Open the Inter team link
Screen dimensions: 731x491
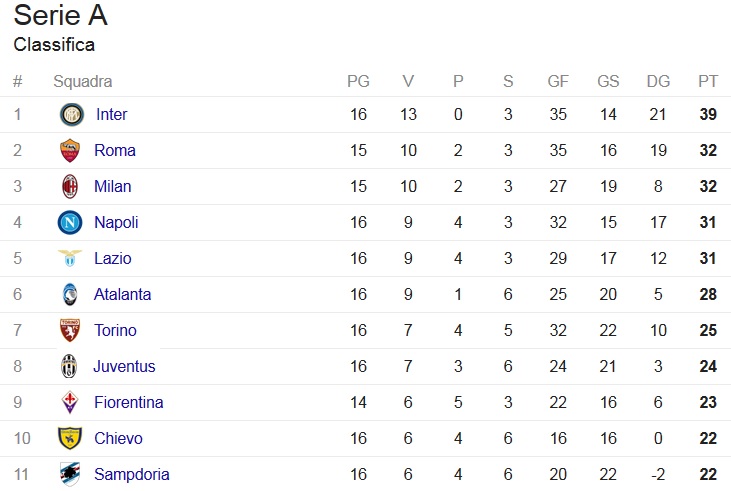[x=111, y=114]
